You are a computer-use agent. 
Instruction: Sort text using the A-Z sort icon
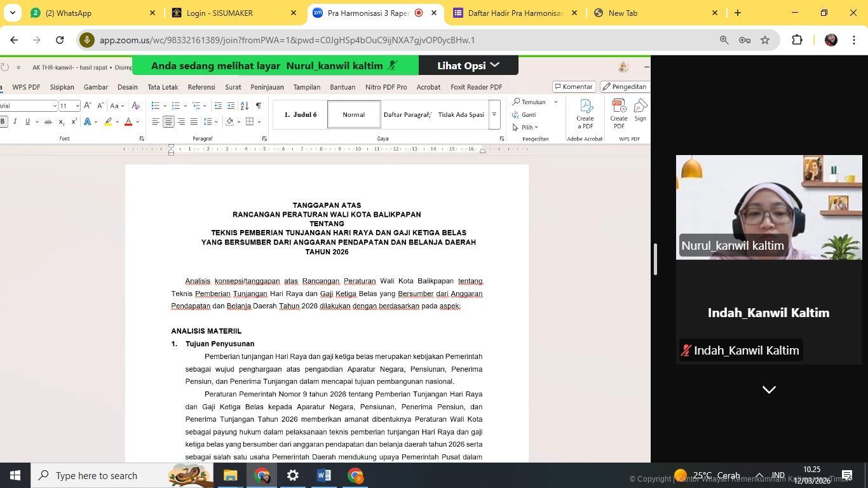[244, 106]
